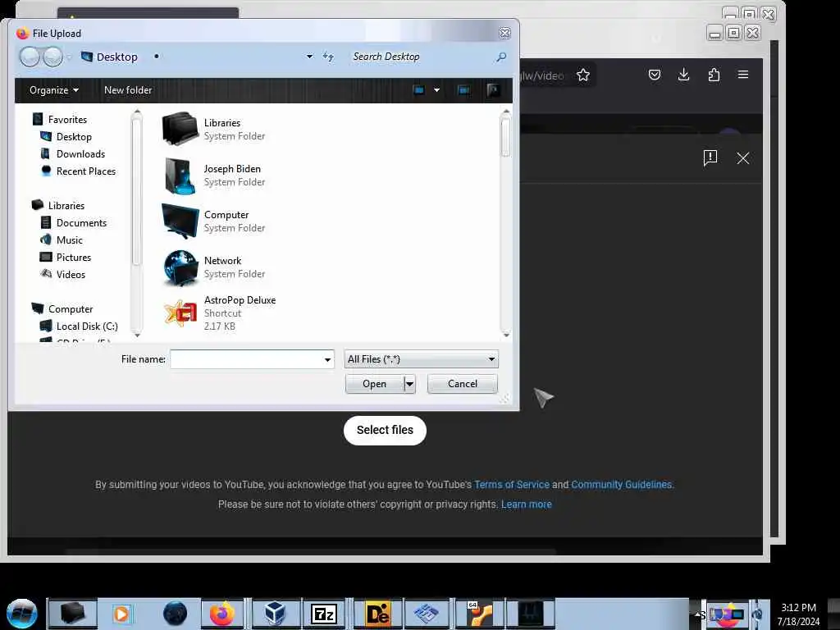
Task: Open the Terms of Service link
Action: [x=512, y=484]
